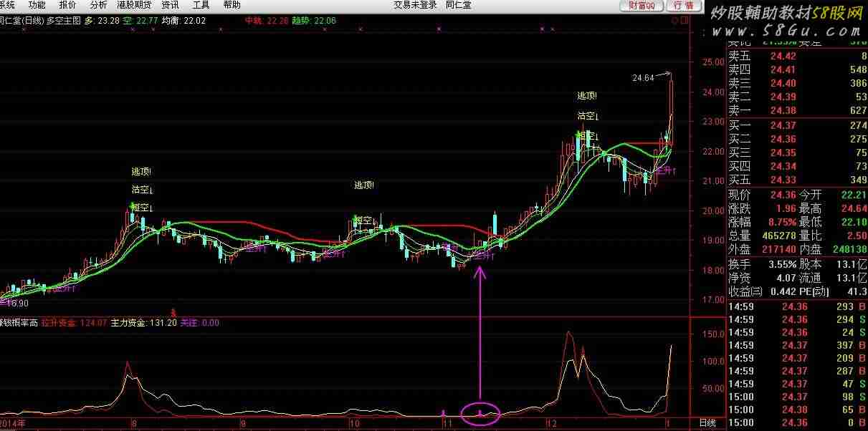Viewport: 868px width, 431px height.
Task: Click the 逃顶! signal near 24.64 high
Action: click(x=587, y=95)
